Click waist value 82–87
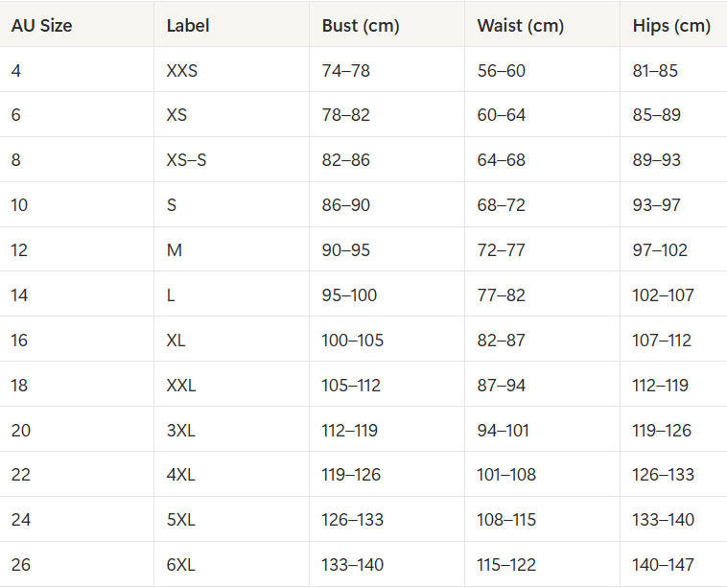727x588 pixels. coord(502,341)
